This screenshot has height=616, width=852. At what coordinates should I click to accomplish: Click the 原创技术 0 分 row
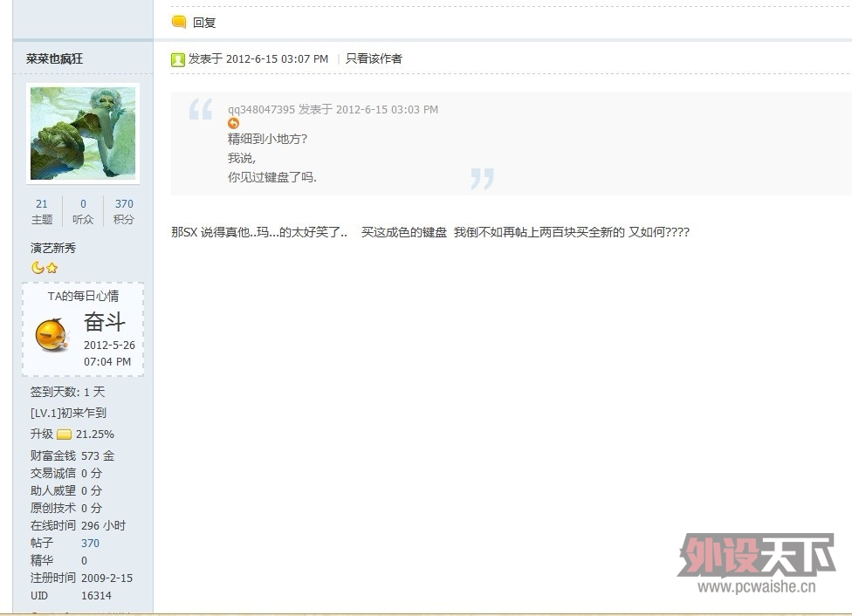point(66,508)
